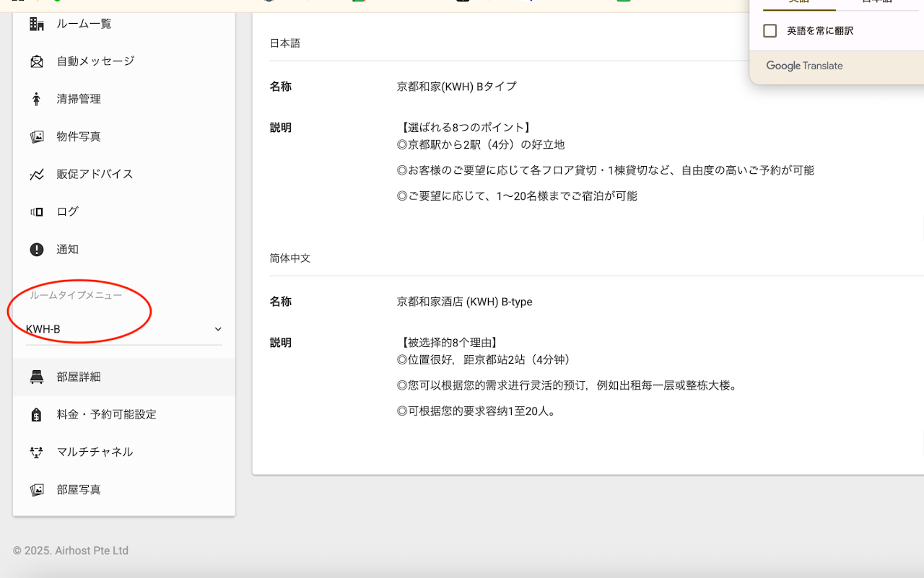Select the 料金・予約可能設定 menu item text
This screenshot has height=578, width=924.
106,414
